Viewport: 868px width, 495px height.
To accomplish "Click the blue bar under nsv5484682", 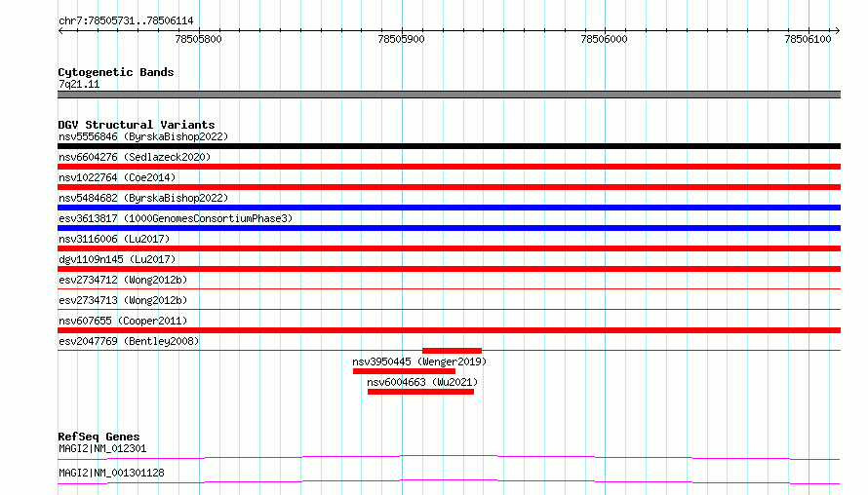I will point(449,208).
